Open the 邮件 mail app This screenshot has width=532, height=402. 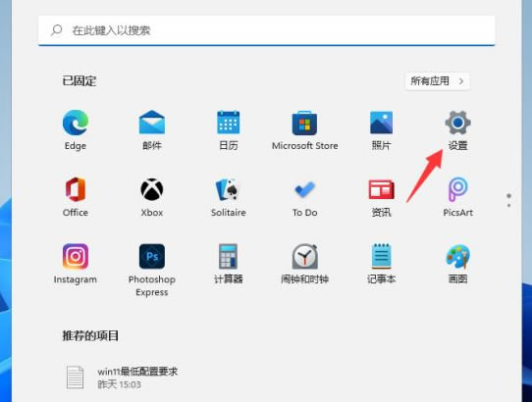(x=152, y=129)
